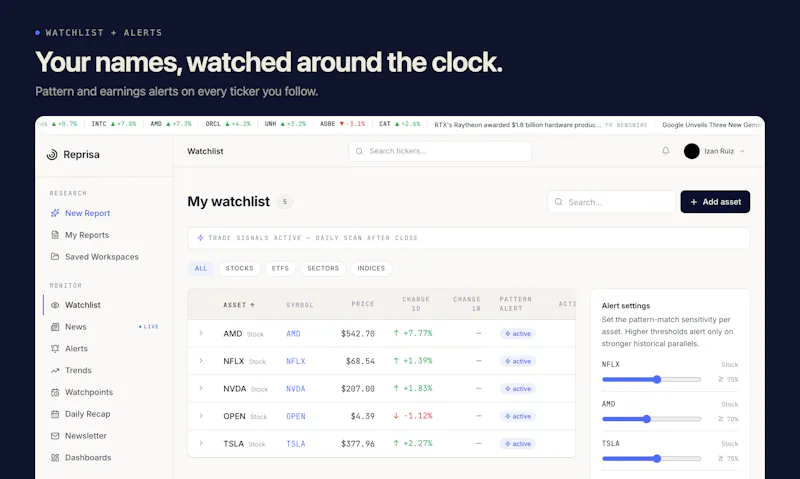800x479 pixels.
Task: Select the STOCKS filter tab
Action: pyautogui.click(x=239, y=268)
